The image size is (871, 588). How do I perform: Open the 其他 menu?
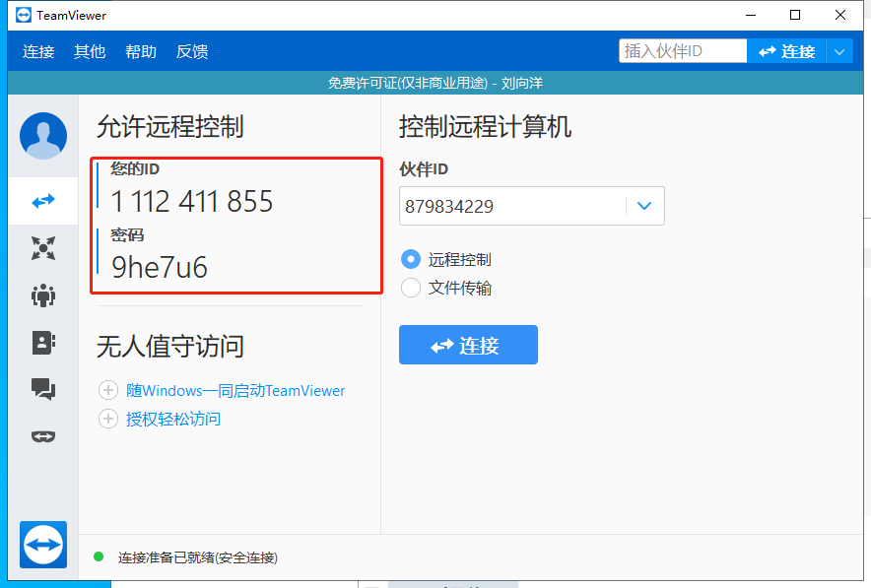(90, 51)
